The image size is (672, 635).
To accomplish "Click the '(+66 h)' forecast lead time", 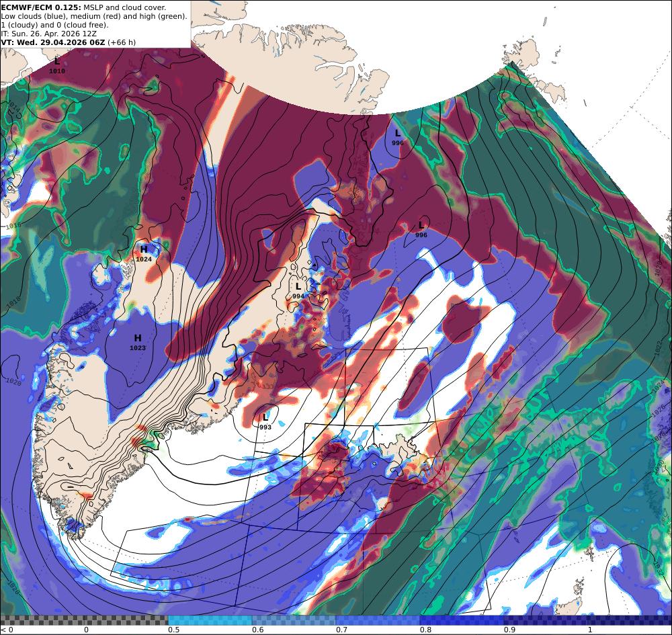I will pyautogui.click(x=121, y=42).
